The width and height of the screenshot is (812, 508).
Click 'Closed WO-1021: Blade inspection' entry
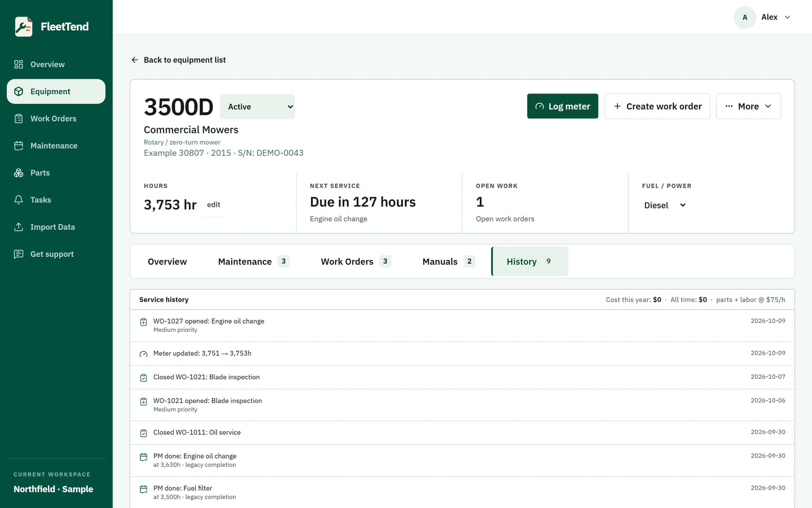click(x=462, y=377)
